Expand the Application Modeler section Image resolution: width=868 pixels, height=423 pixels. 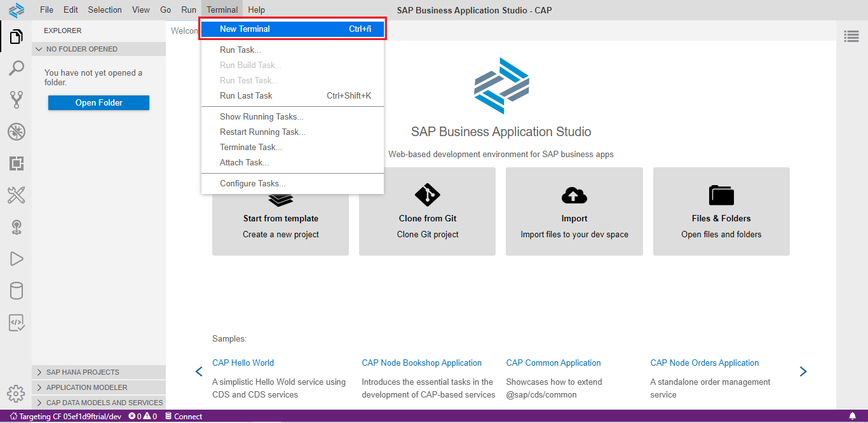pos(86,387)
